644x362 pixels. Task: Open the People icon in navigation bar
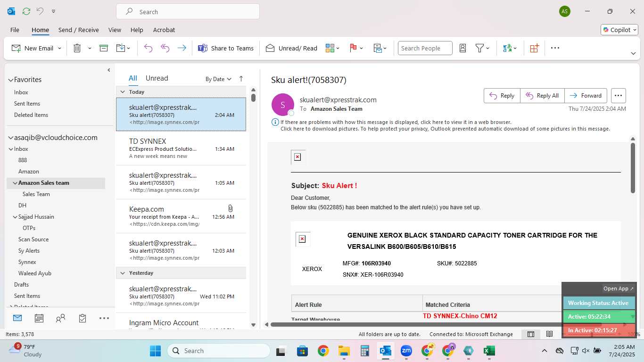pyautogui.click(x=60, y=318)
